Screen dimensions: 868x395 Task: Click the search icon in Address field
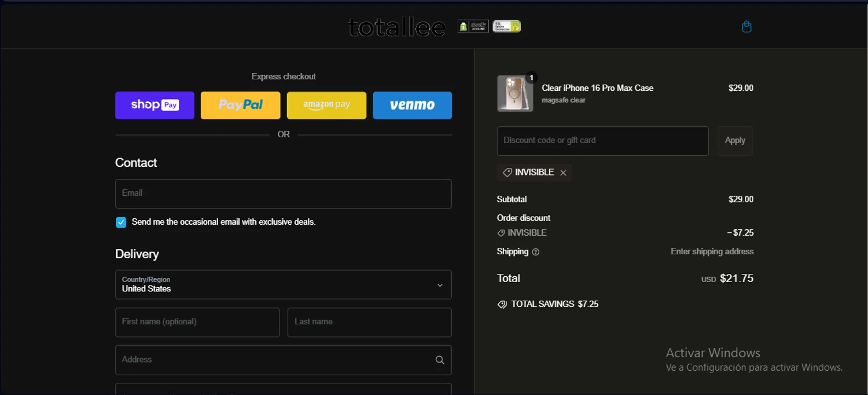[x=440, y=360]
